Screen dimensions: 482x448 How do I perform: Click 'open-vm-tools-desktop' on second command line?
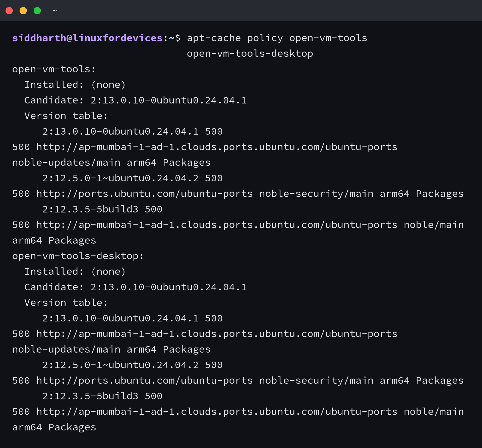coord(250,54)
